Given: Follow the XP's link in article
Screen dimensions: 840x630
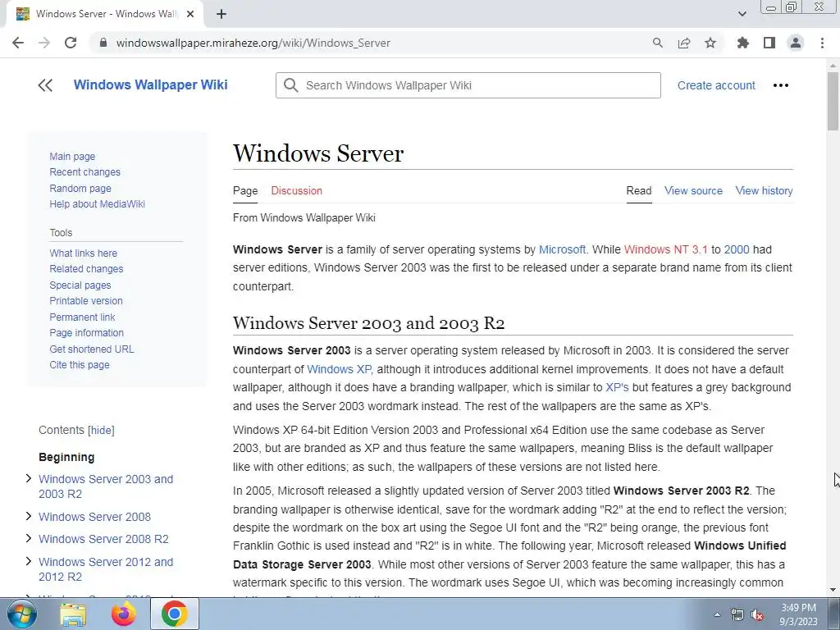Looking at the screenshot, I should point(617,387).
